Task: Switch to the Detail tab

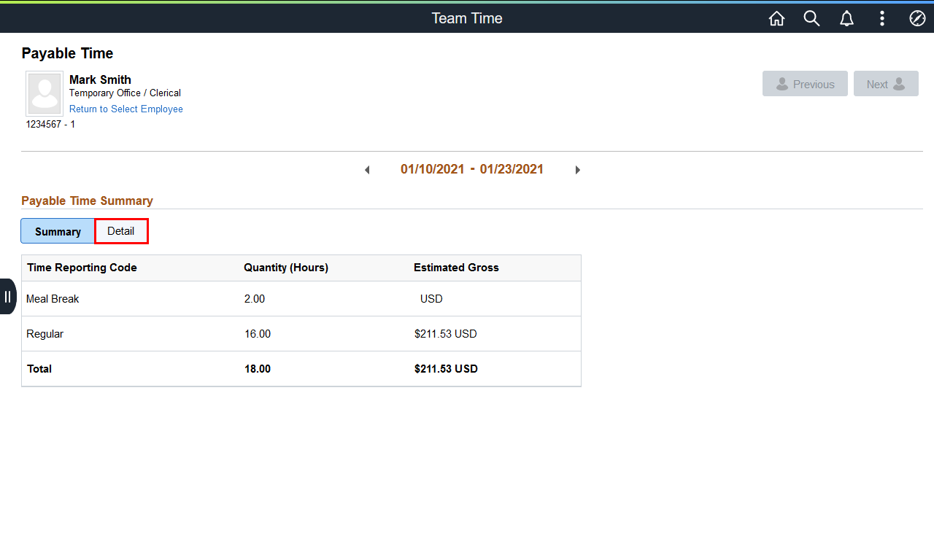Action: (x=121, y=231)
